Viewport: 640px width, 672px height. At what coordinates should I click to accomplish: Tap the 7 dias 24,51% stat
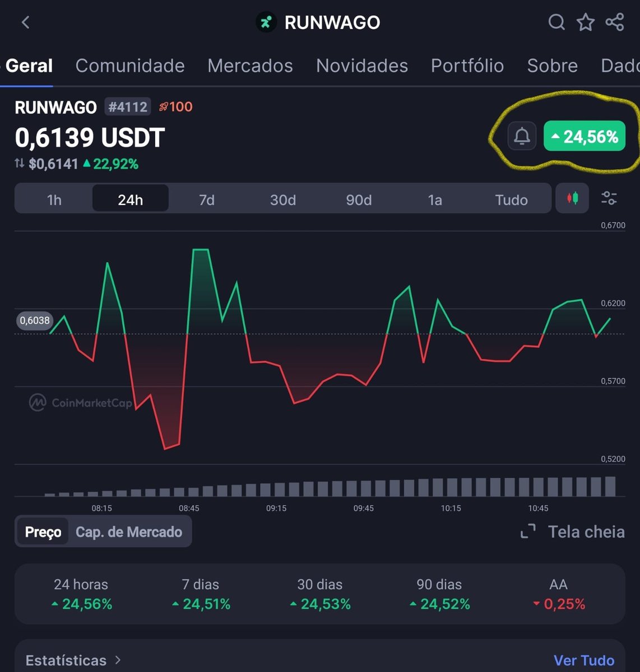(x=201, y=594)
